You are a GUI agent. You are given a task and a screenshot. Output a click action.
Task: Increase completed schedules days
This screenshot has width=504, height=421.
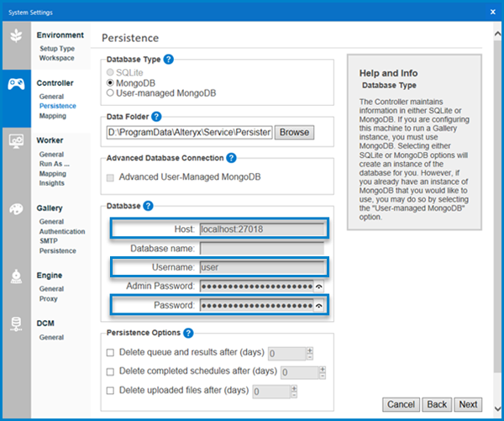click(323, 369)
